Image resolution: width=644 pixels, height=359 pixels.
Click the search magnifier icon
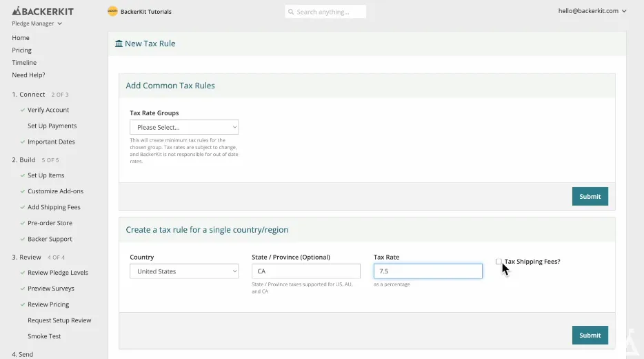coord(291,12)
